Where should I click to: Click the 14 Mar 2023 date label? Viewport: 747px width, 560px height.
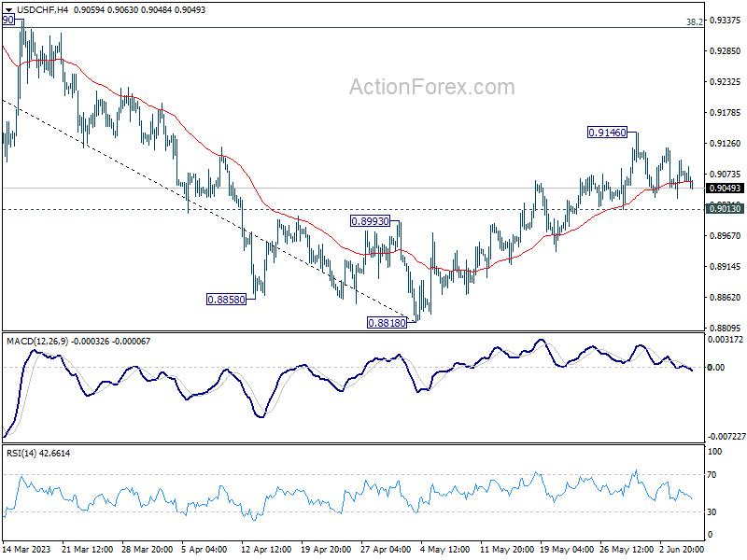[x=27, y=550]
